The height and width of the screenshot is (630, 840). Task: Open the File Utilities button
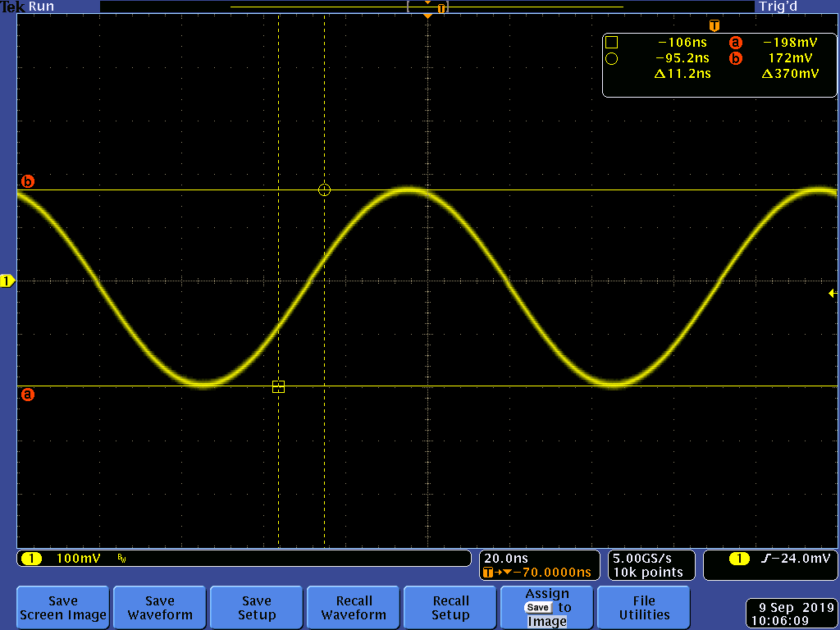(x=643, y=608)
